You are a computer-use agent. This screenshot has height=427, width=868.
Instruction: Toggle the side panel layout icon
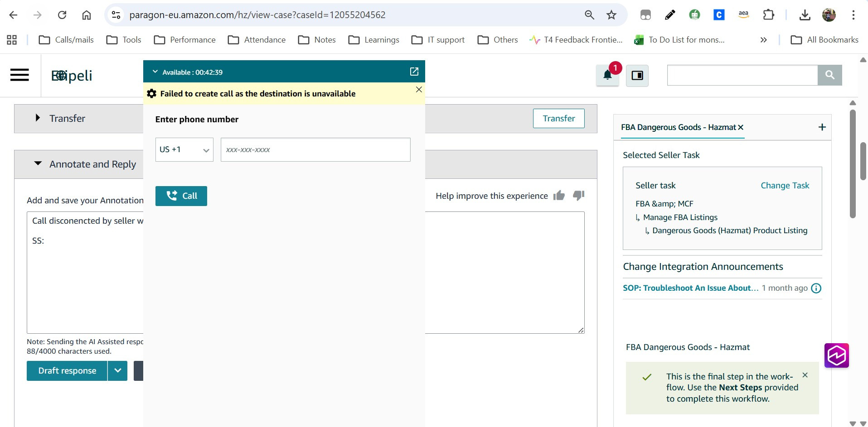(x=637, y=75)
